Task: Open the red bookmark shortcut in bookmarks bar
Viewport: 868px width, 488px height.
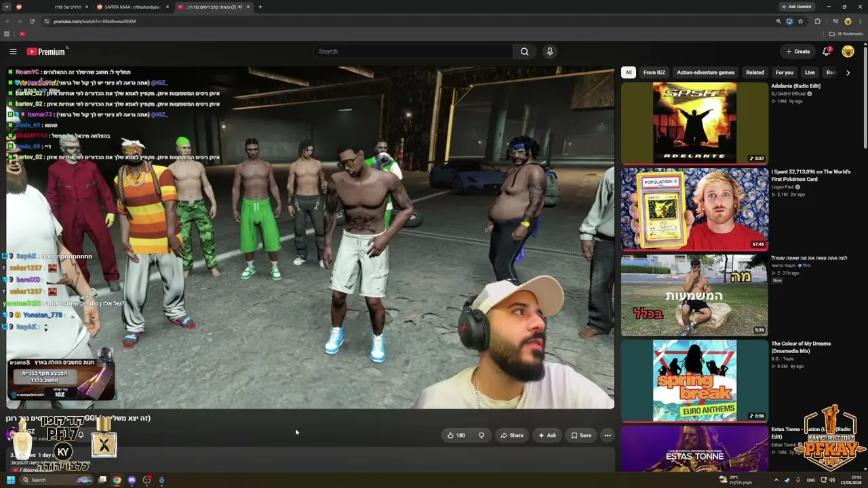Action: tap(22, 34)
